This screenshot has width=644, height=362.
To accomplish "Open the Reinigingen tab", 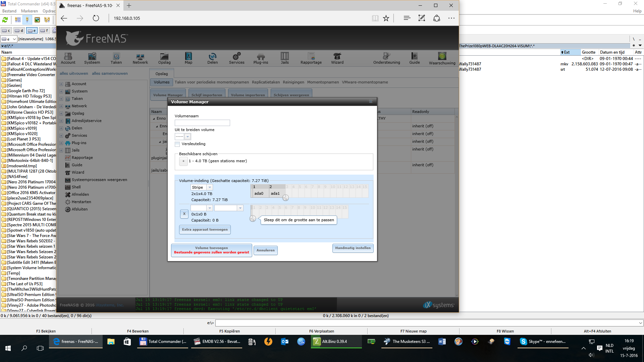I will click(x=293, y=82).
